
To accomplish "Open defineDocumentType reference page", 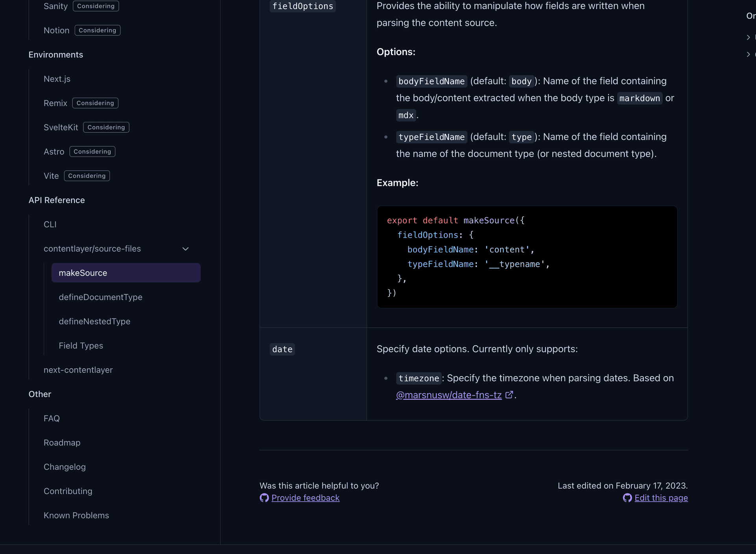I will click(100, 297).
